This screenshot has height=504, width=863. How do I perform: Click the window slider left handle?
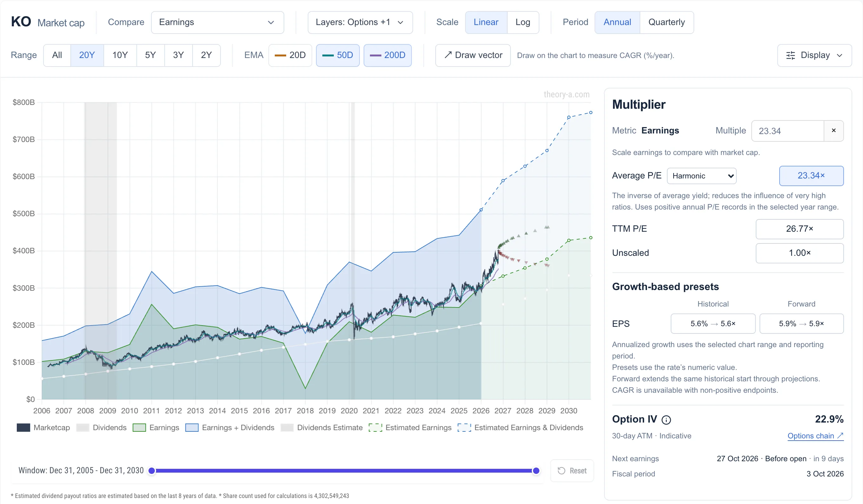pyautogui.click(x=152, y=471)
